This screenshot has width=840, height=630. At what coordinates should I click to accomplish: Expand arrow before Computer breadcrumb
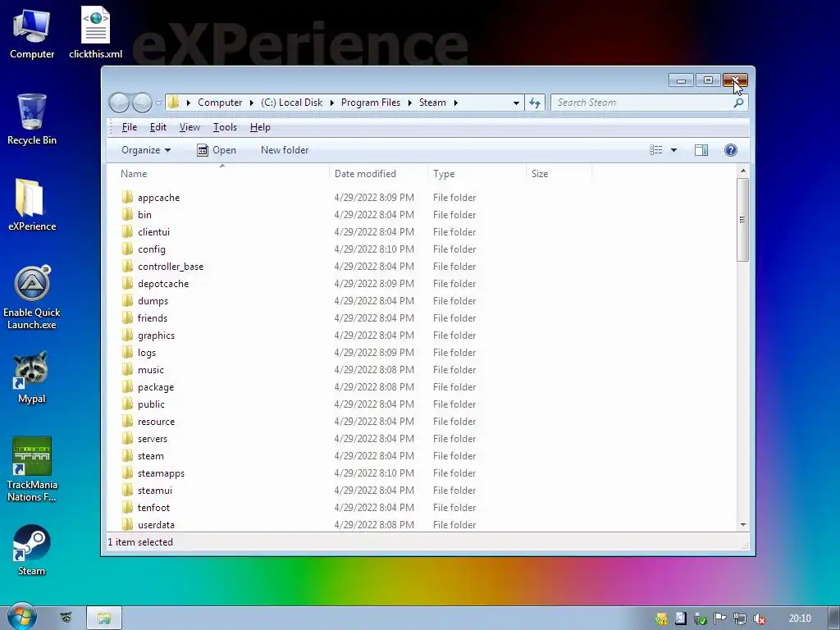(x=188, y=103)
